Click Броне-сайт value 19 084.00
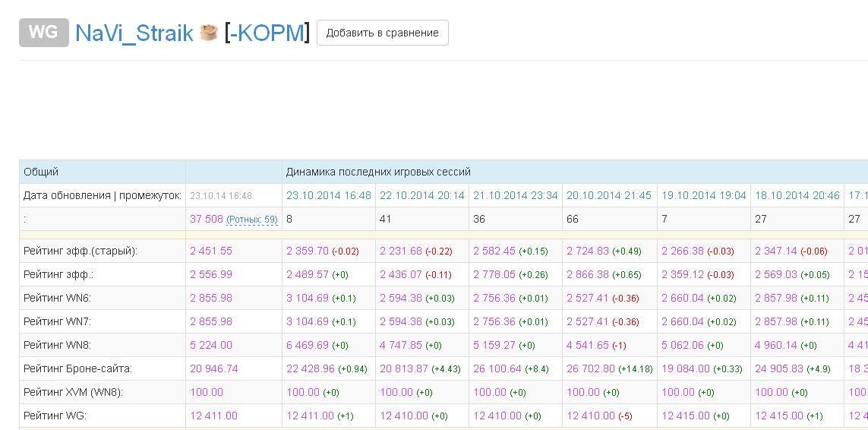The image size is (868, 430). point(686,368)
